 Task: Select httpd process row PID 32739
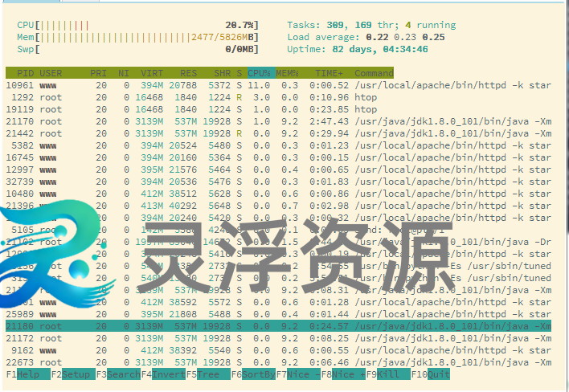(278, 182)
